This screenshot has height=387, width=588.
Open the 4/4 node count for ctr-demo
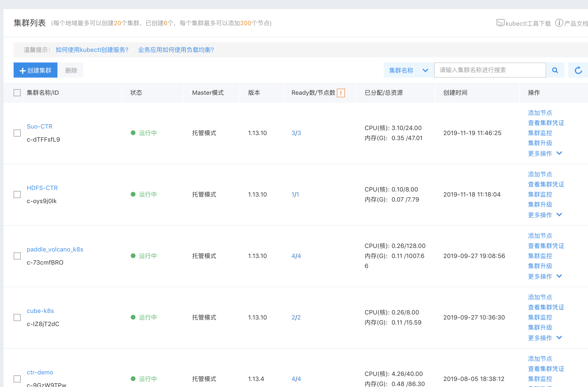tap(296, 379)
